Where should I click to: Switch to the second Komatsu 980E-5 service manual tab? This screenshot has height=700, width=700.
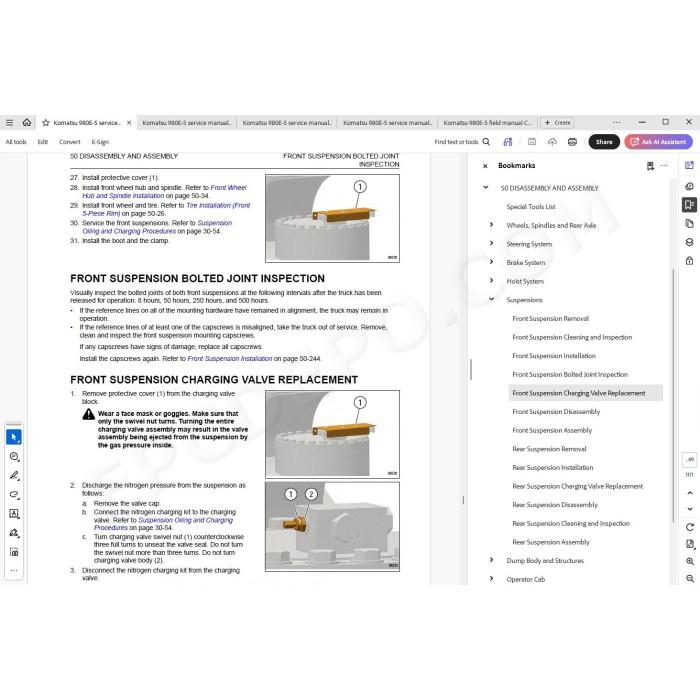(x=187, y=123)
